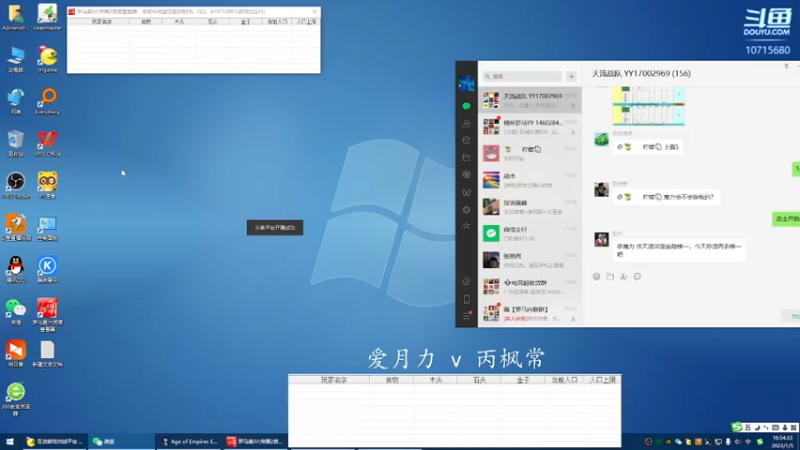Open WeChat contacts icon in sidebar
This screenshot has height=450, width=800.
click(x=466, y=123)
